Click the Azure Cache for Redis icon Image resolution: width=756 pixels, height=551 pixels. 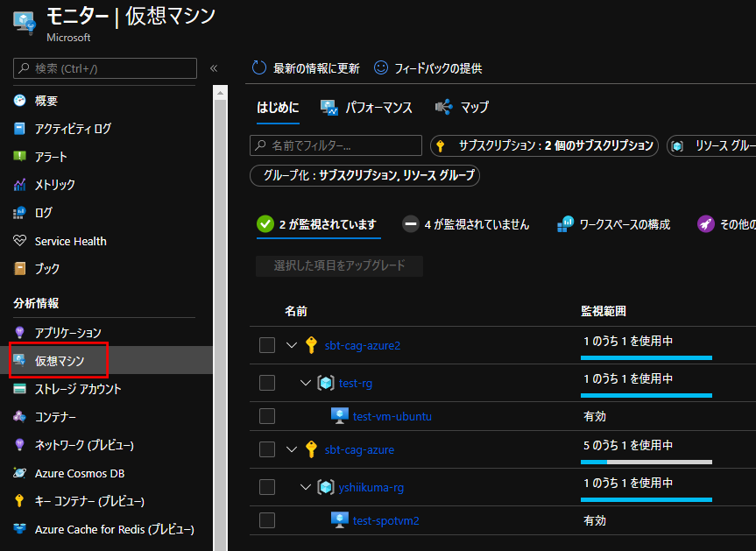pyautogui.click(x=20, y=529)
